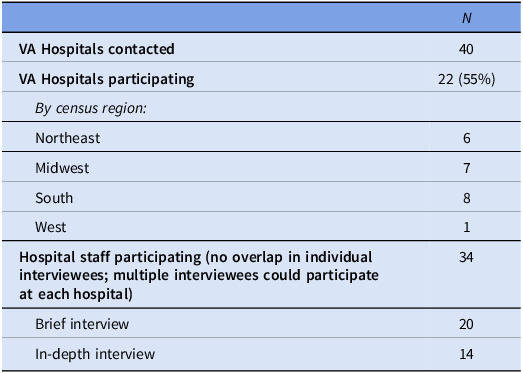
Task: Click the West count of 1
Action: 467,227
